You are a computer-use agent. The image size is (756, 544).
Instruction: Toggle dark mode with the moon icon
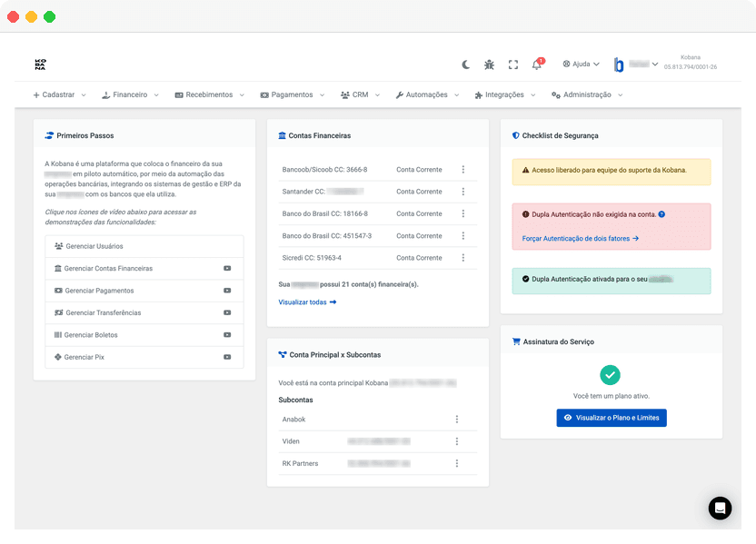tap(466, 64)
